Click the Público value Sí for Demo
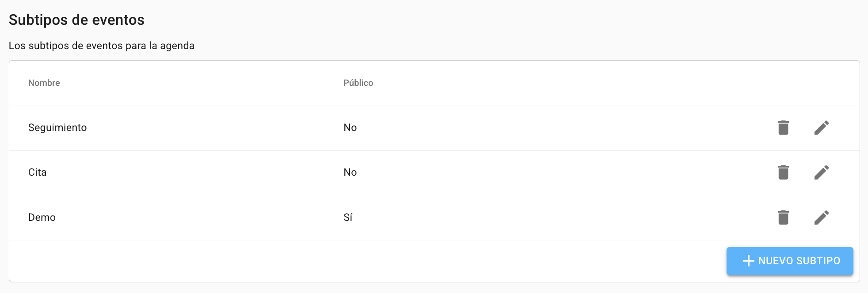The image size is (868, 293). coord(348,217)
